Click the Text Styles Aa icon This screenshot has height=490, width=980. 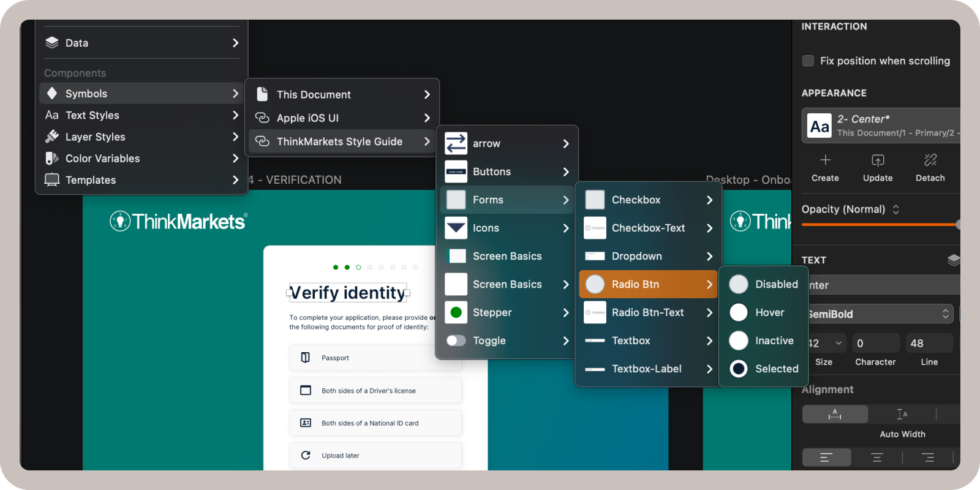(x=52, y=115)
